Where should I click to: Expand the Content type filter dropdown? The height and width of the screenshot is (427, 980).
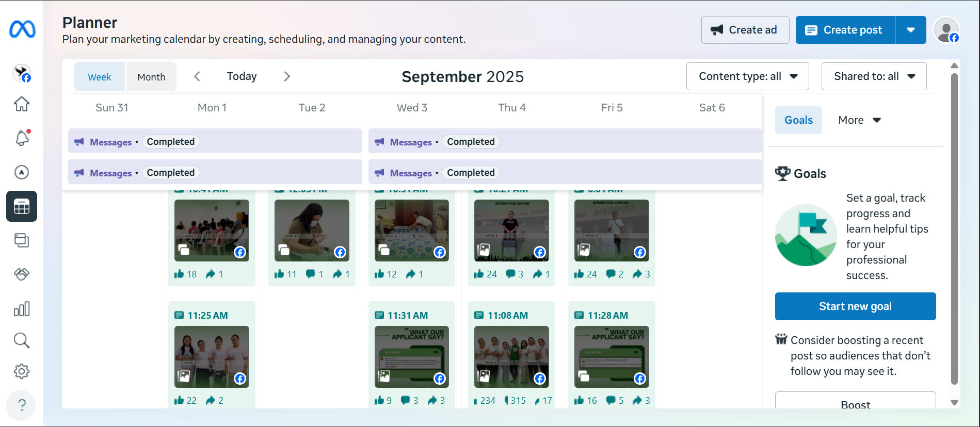coord(747,76)
